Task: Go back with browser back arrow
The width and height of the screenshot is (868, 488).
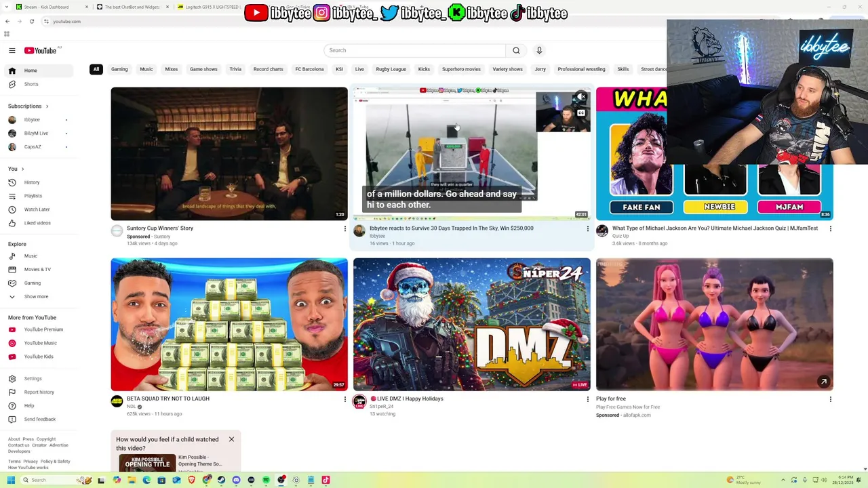Action: pyautogui.click(x=7, y=22)
